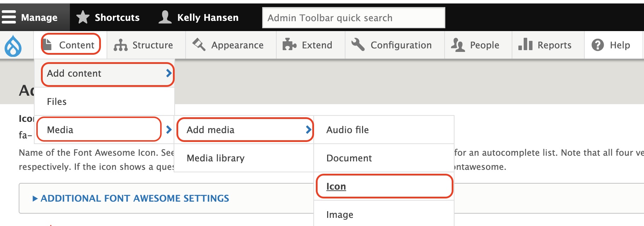
Task: Expand the Add media submenu arrow
Action: coord(308,130)
